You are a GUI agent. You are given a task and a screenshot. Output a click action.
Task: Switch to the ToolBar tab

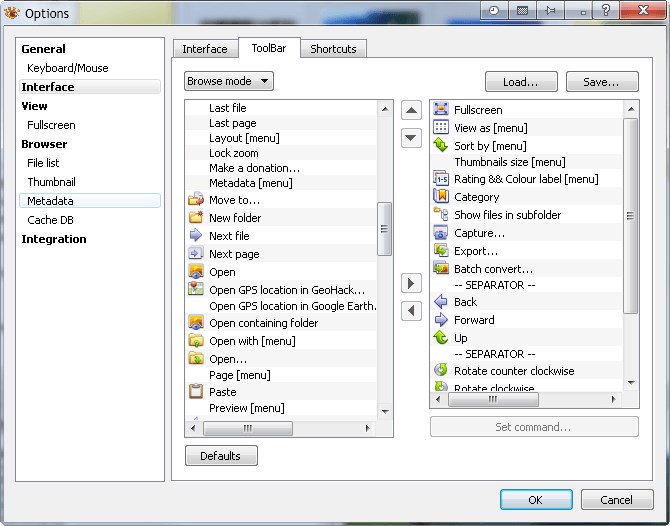(269, 48)
